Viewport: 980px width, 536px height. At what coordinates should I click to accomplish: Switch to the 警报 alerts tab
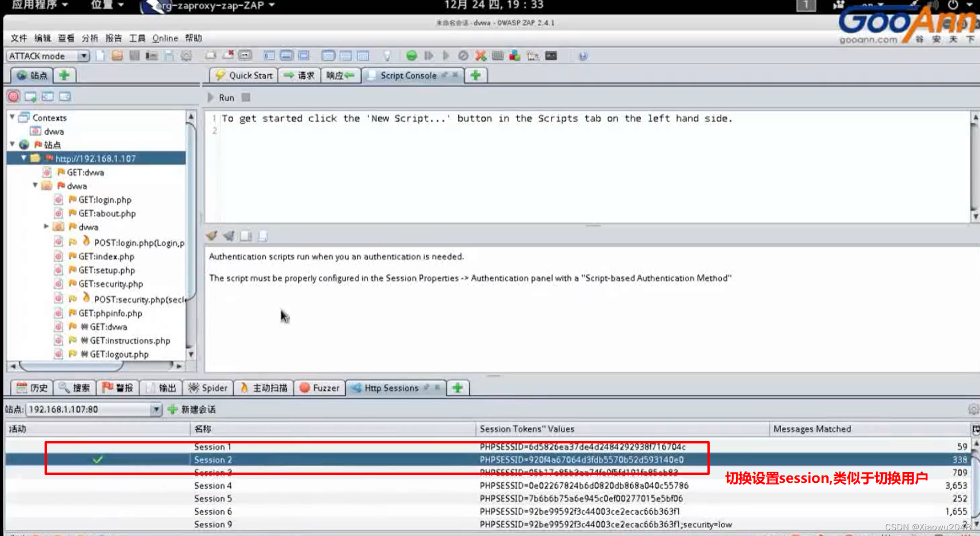[x=118, y=387]
